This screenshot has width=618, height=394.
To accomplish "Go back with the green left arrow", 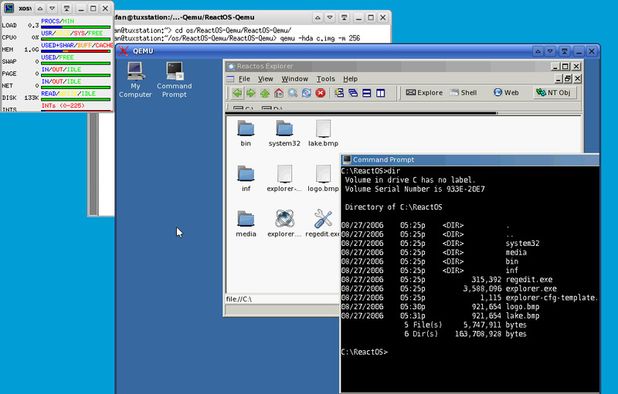I will click(237, 93).
